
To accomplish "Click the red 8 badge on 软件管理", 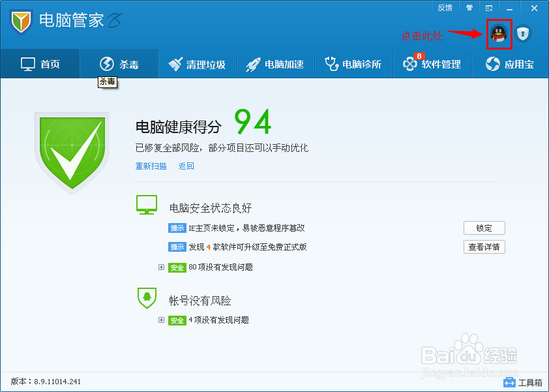I will tap(419, 56).
